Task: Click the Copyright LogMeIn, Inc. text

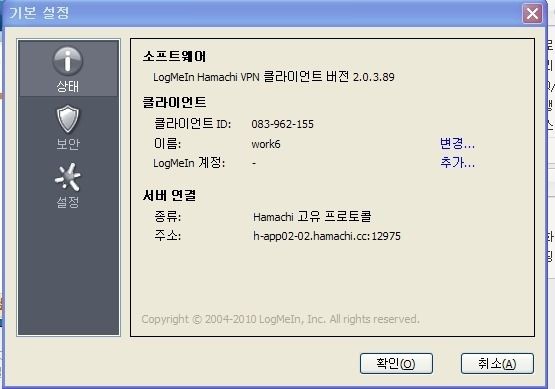Action: coord(280,319)
